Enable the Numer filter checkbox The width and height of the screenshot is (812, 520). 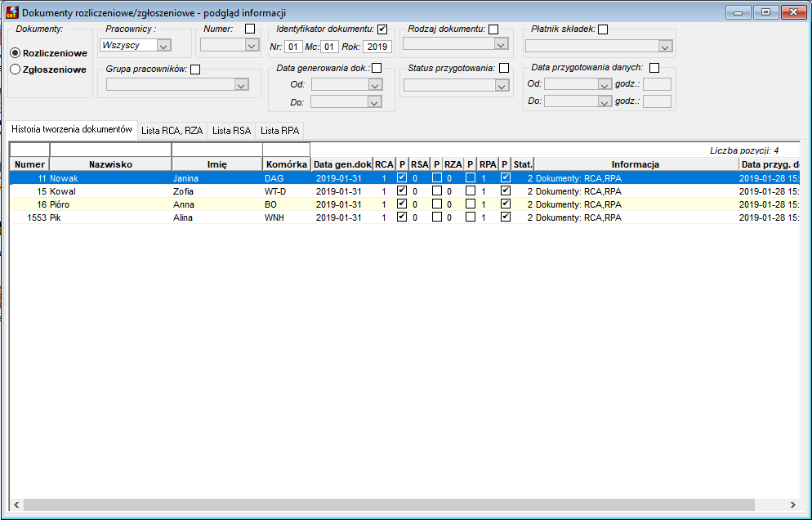point(250,29)
